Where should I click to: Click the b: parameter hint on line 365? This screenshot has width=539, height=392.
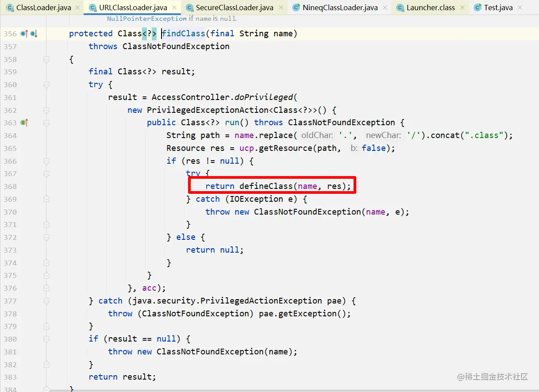click(354, 148)
